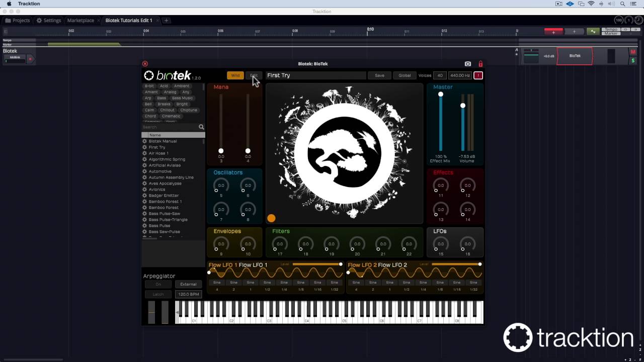Click the Global button
Viewport: 644px width, 362px height.
[405, 75]
